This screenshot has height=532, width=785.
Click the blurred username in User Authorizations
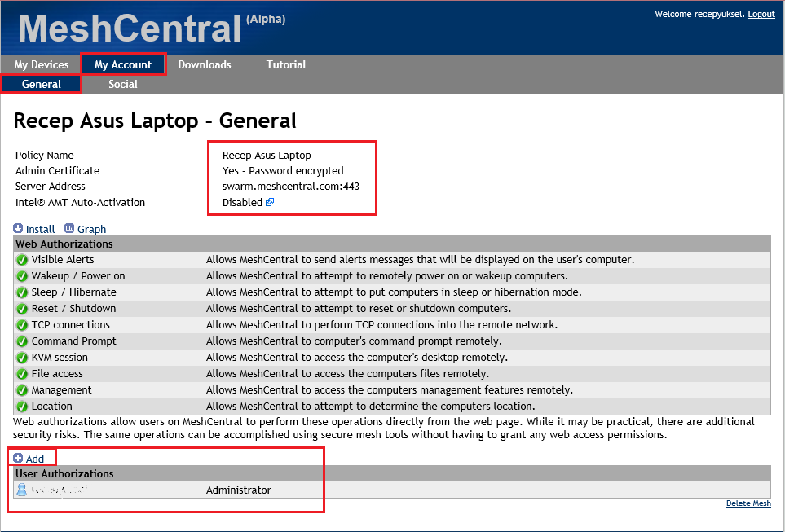pos(59,490)
